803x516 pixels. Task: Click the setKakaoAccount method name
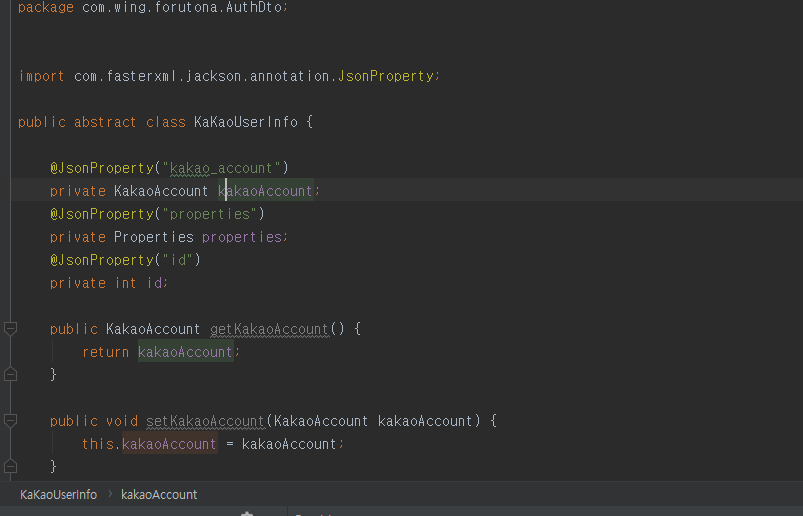(205, 421)
